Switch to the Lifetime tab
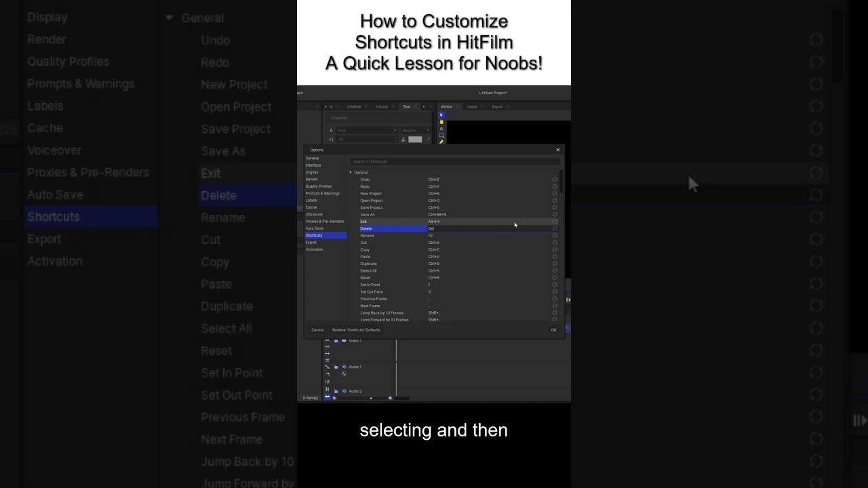This screenshot has height=488, width=868. (x=354, y=106)
